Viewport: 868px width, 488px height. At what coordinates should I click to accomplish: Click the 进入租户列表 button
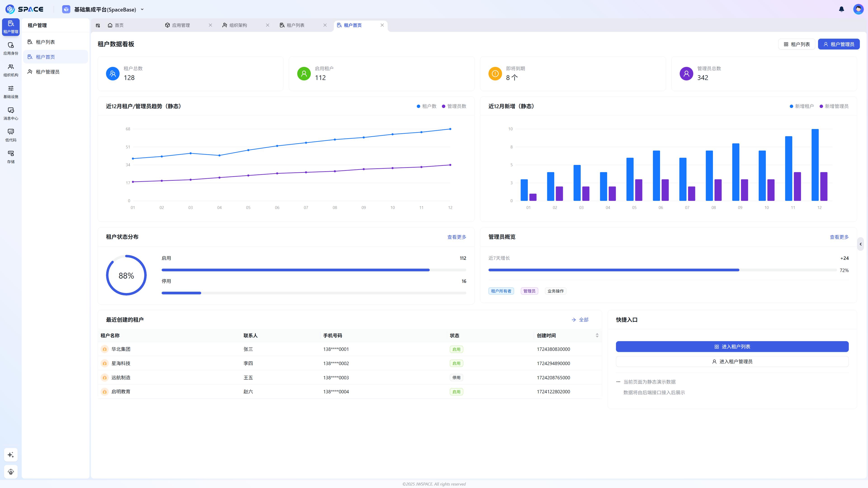tap(732, 347)
